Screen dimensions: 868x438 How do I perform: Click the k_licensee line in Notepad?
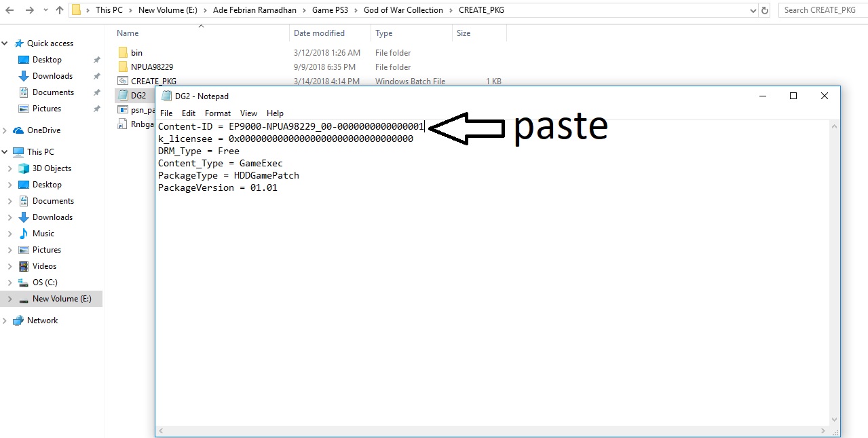point(286,139)
